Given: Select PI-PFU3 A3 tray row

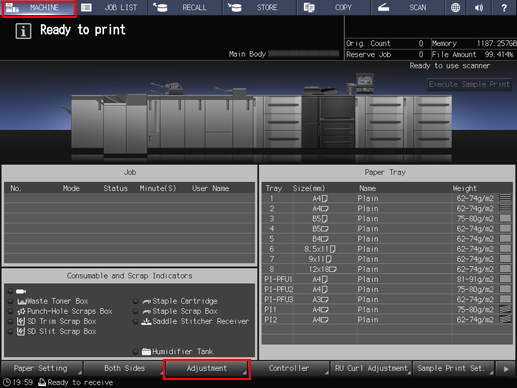Looking at the screenshot, I should tap(387, 300).
